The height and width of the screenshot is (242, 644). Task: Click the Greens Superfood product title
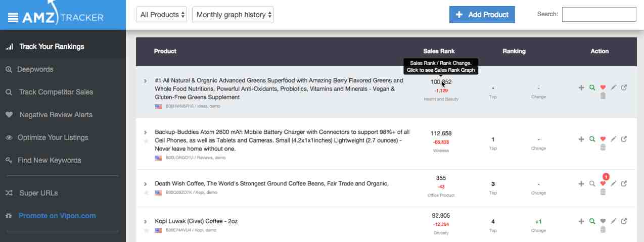tap(279, 88)
